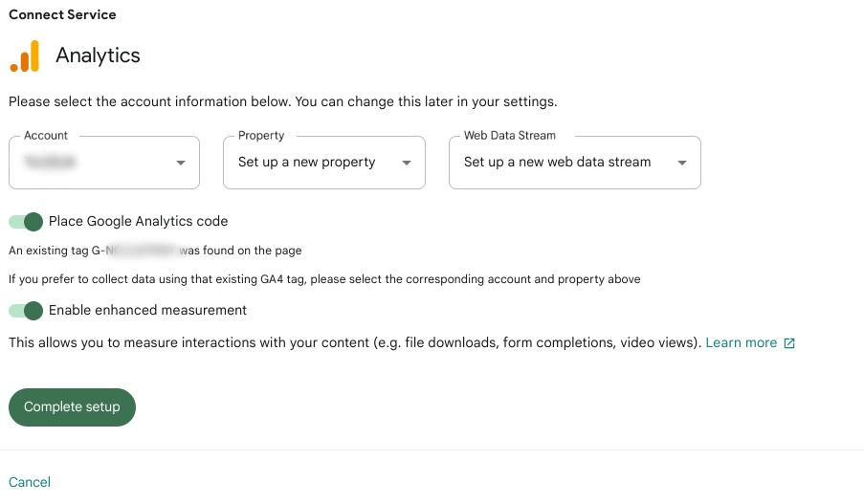
Task: Click 'Enable enhanced measurement' label
Action: tap(147, 310)
